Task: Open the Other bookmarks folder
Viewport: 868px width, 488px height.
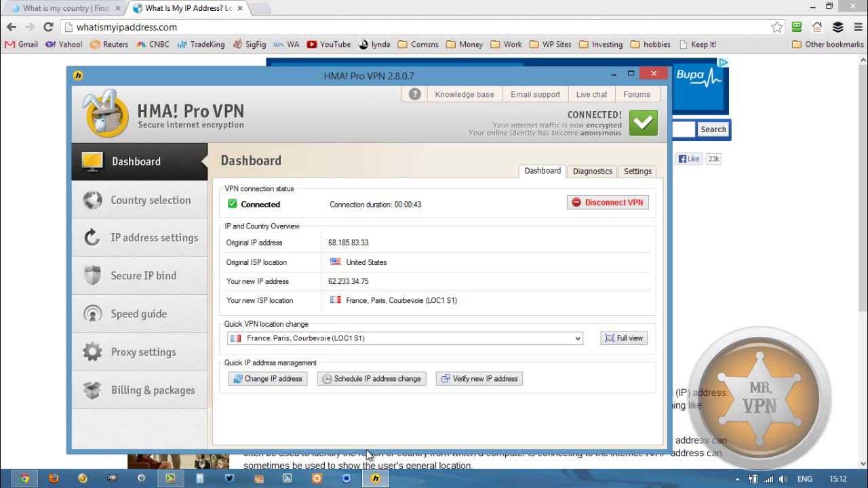Action: [x=828, y=44]
